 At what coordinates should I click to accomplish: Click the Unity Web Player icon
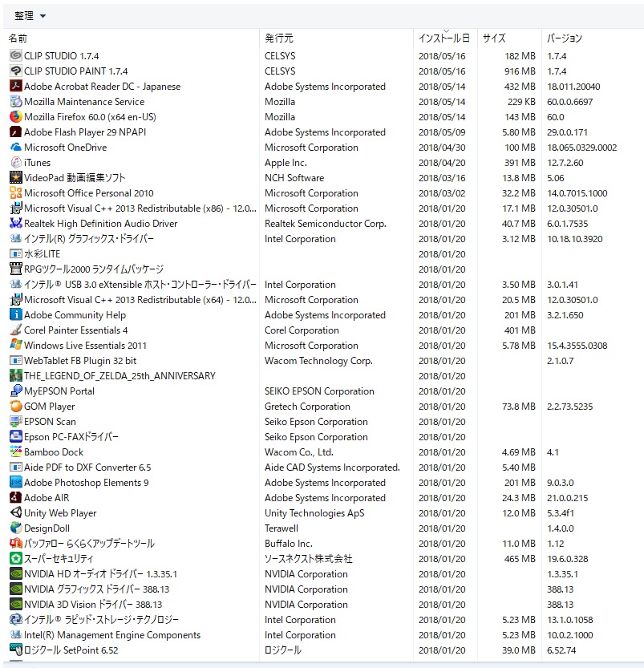16,512
